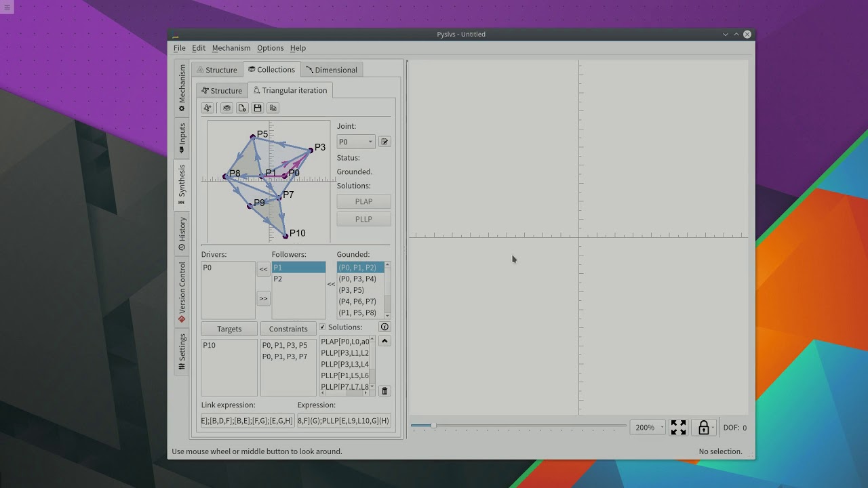868x488 pixels.
Task: Click the floppy disk save icon
Action: (258, 108)
